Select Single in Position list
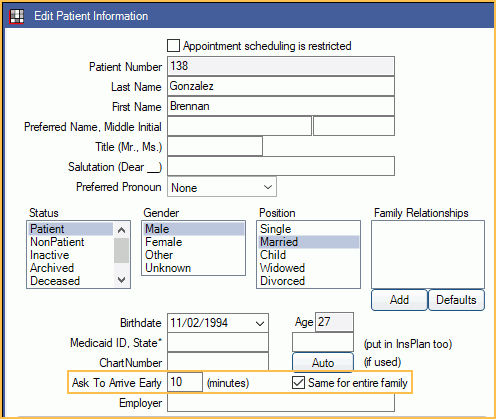Viewport: 496px width, 419px height. tap(276, 229)
